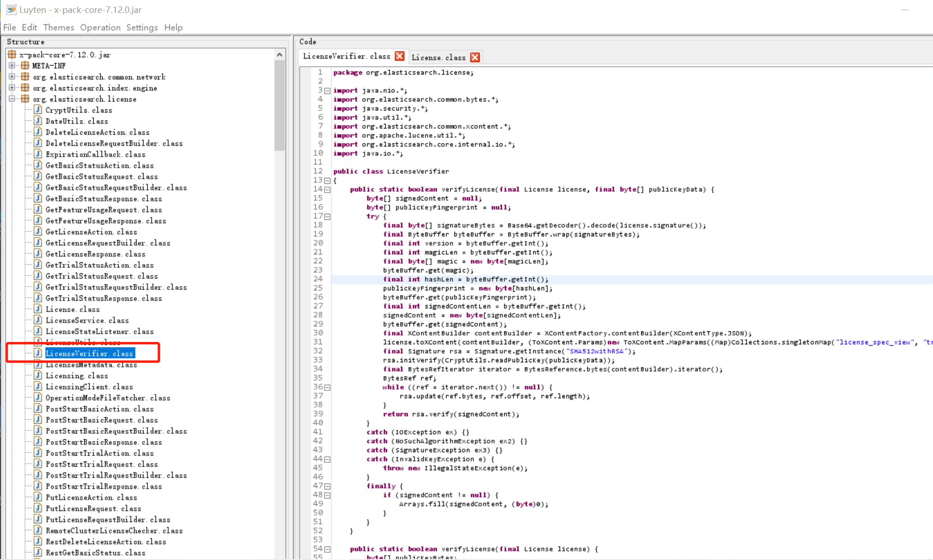Image resolution: width=933 pixels, height=560 pixels.
Task: Fold the class body at line 13
Action: (x=327, y=181)
